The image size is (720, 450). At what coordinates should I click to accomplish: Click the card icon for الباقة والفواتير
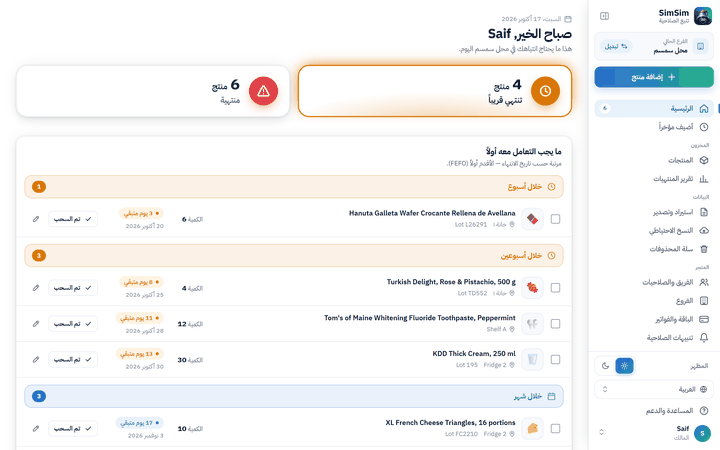(703, 319)
